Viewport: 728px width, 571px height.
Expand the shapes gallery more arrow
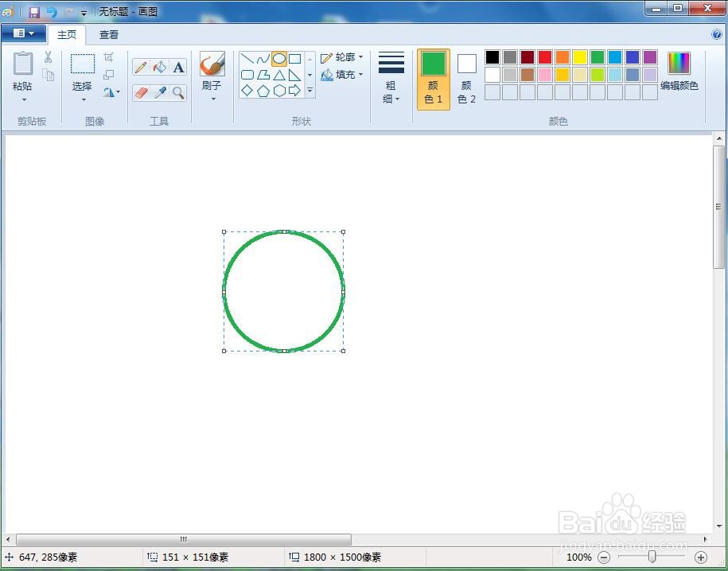point(309,91)
